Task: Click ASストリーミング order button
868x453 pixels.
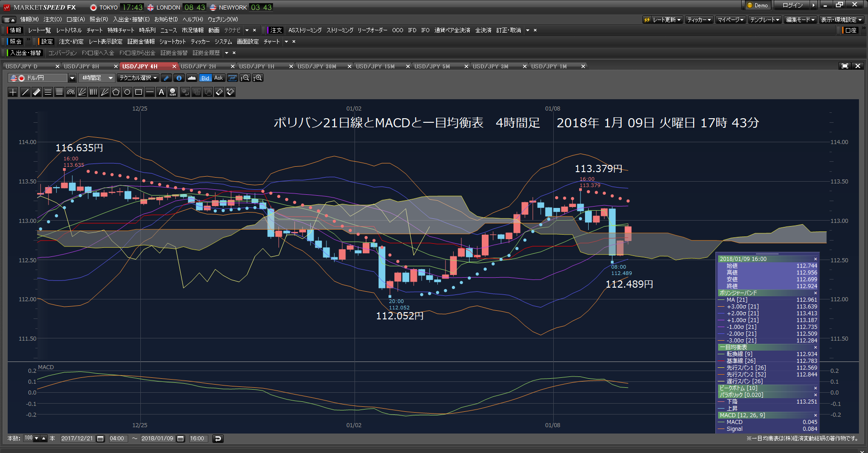Action: tap(305, 30)
